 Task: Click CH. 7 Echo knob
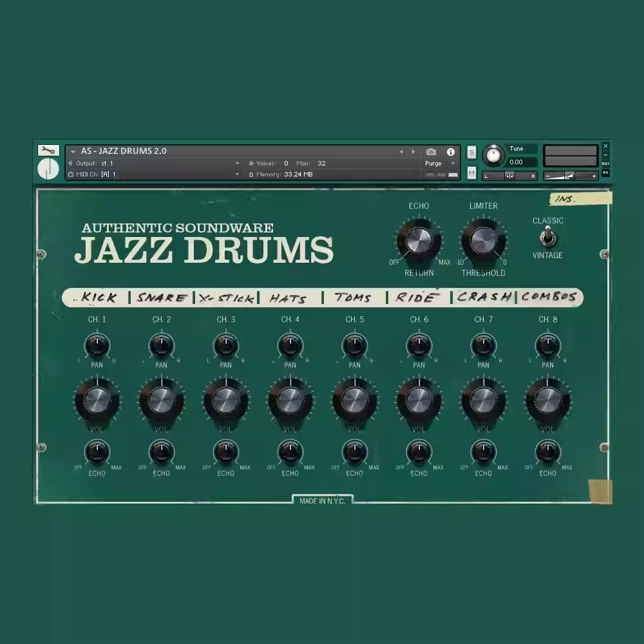point(484,452)
